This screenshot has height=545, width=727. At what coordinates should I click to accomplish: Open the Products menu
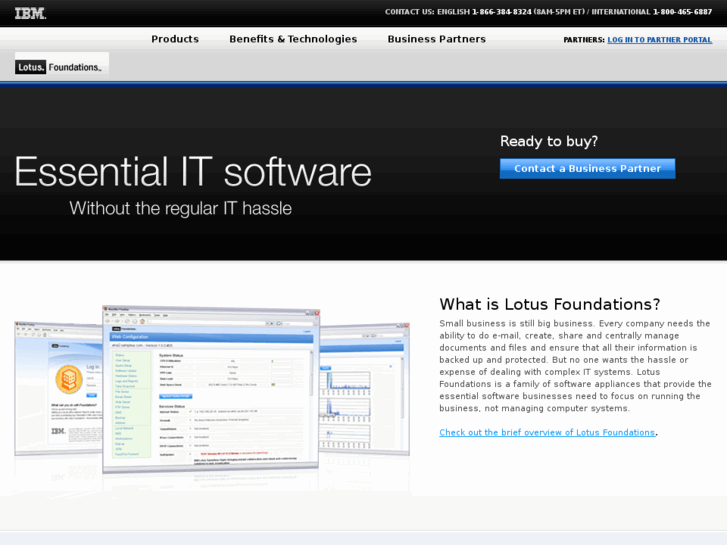point(175,39)
